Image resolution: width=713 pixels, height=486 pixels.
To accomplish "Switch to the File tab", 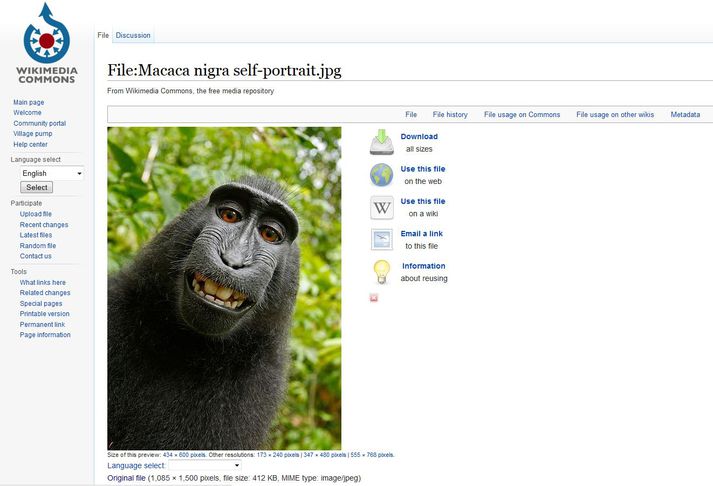I will 103,35.
